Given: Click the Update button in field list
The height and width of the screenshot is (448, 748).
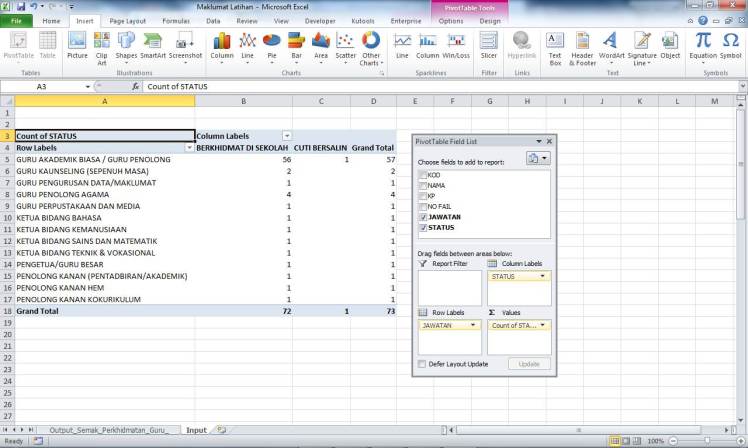Looking at the screenshot, I should pyautogui.click(x=529, y=364).
